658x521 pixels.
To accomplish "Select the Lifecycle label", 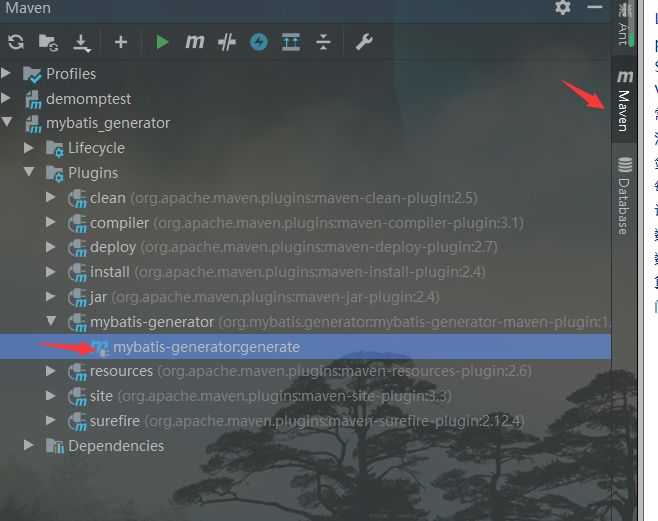I will coord(97,148).
